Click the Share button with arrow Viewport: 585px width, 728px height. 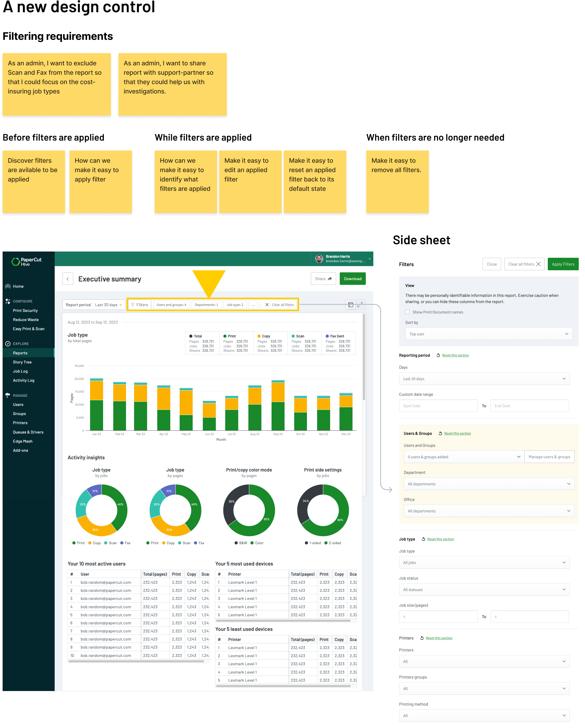[323, 279]
